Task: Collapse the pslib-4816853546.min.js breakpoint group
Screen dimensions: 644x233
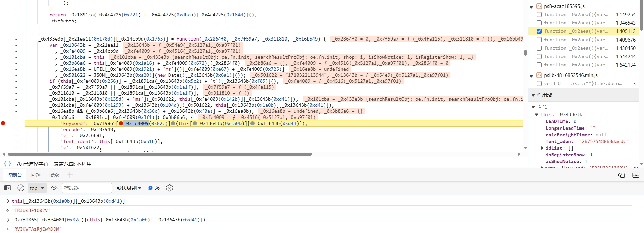Action: [x=531, y=76]
